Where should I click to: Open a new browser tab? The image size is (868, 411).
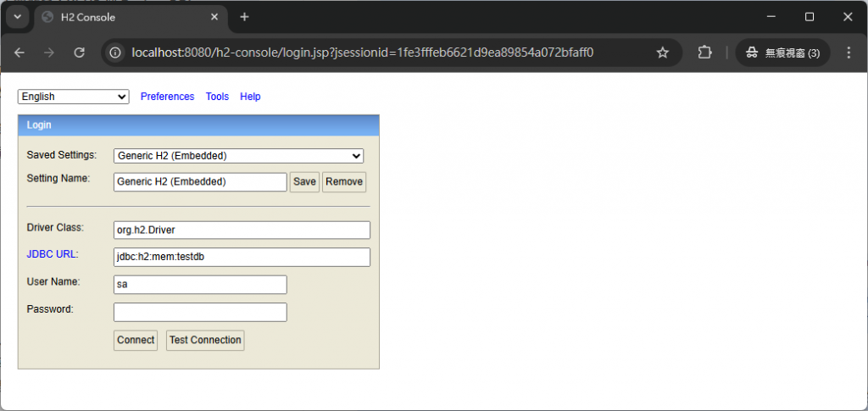(244, 17)
